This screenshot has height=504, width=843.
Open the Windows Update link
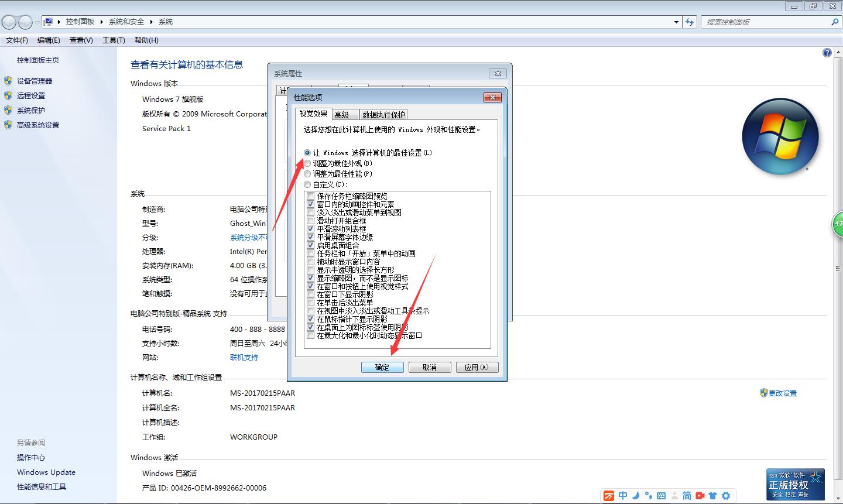tap(46, 472)
